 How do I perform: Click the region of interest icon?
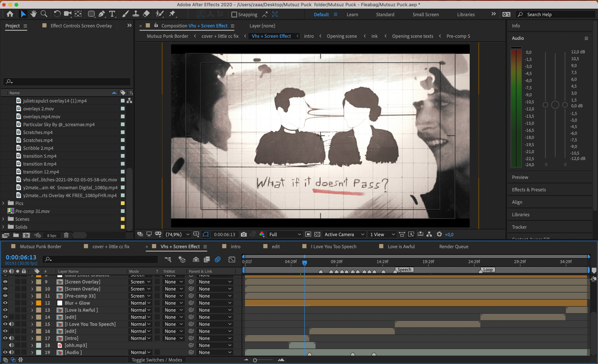[x=308, y=234]
